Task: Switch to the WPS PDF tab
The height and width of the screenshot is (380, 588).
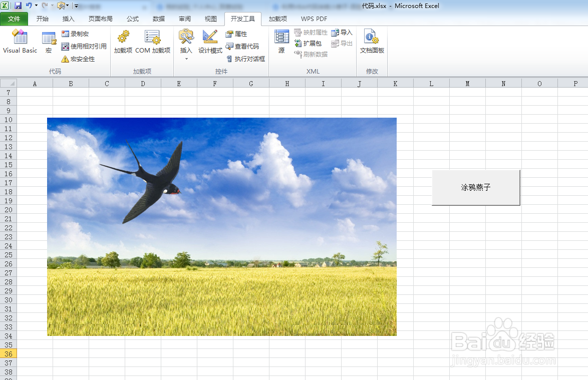Action: [314, 19]
